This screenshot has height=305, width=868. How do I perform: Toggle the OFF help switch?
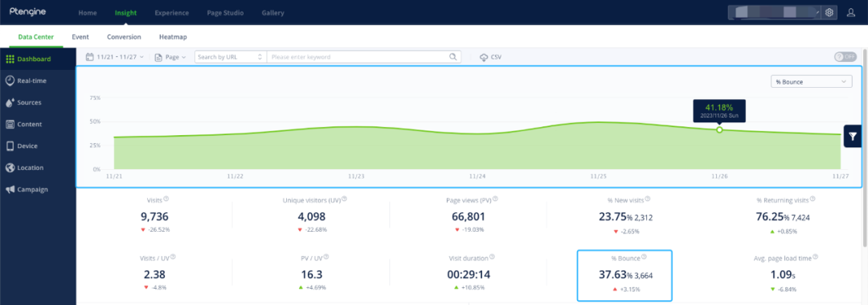pos(845,56)
